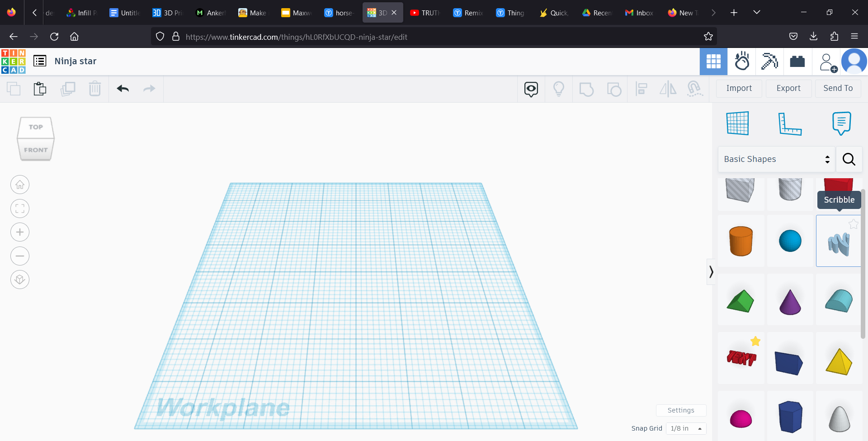Viewport: 868px width, 441px height.
Task: Click the Delete trash icon
Action: tap(95, 89)
